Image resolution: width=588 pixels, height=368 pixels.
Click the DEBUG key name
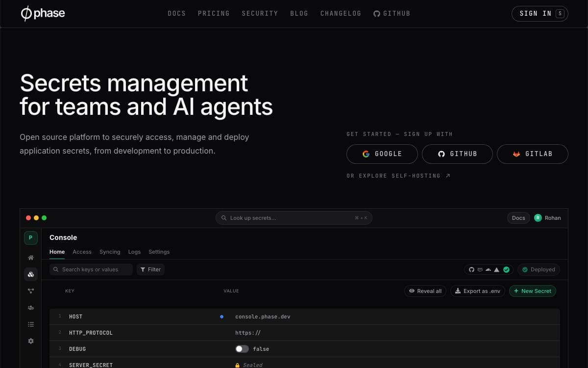(x=77, y=349)
